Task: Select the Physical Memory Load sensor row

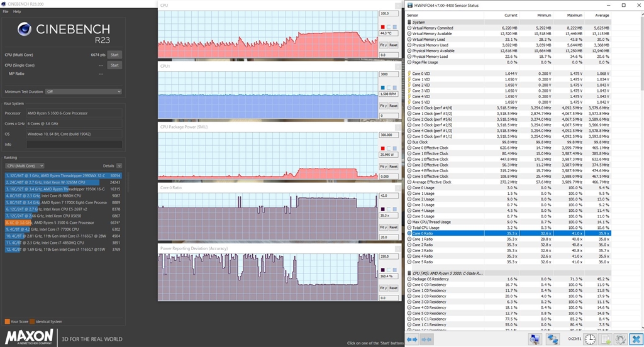Action: click(508, 57)
